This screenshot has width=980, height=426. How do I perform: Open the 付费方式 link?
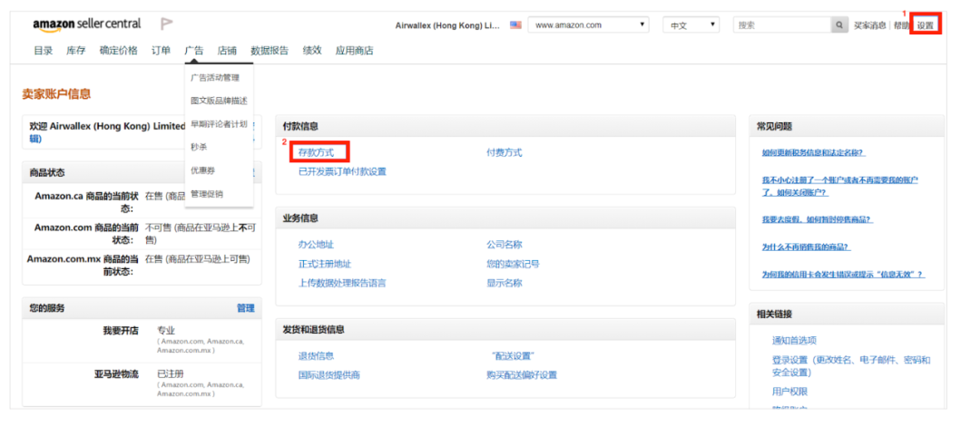pyautogui.click(x=504, y=152)
